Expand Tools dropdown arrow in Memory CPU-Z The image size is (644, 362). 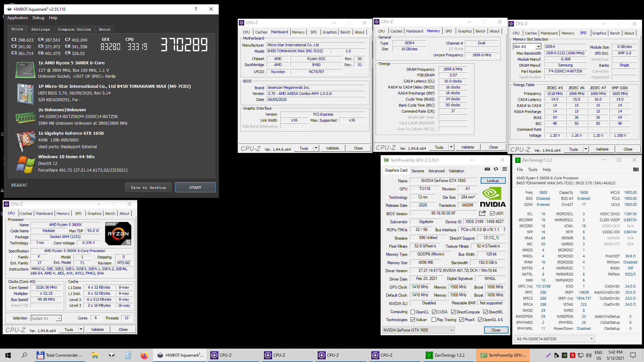click(x=451, y=147)
